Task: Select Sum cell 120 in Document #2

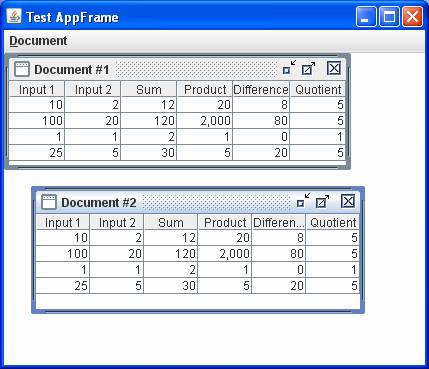Action: [171, 254]
